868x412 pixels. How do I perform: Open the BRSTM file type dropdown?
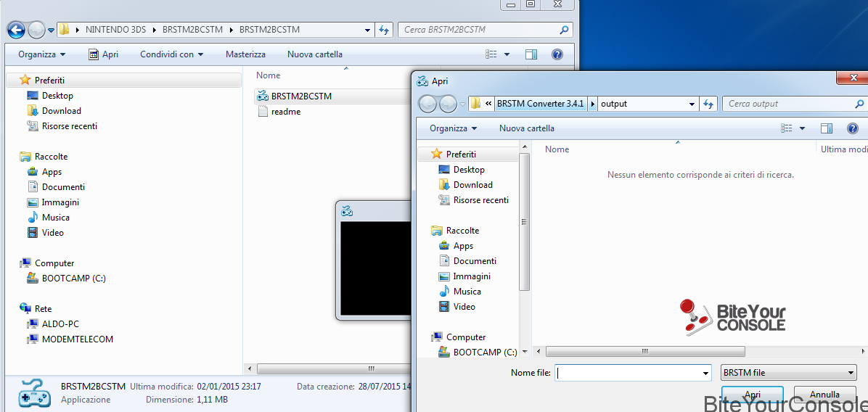(x=789, y=373)
